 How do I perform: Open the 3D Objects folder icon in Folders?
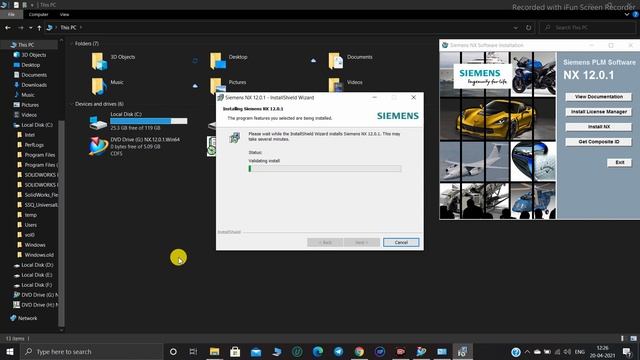coord(99,61)
